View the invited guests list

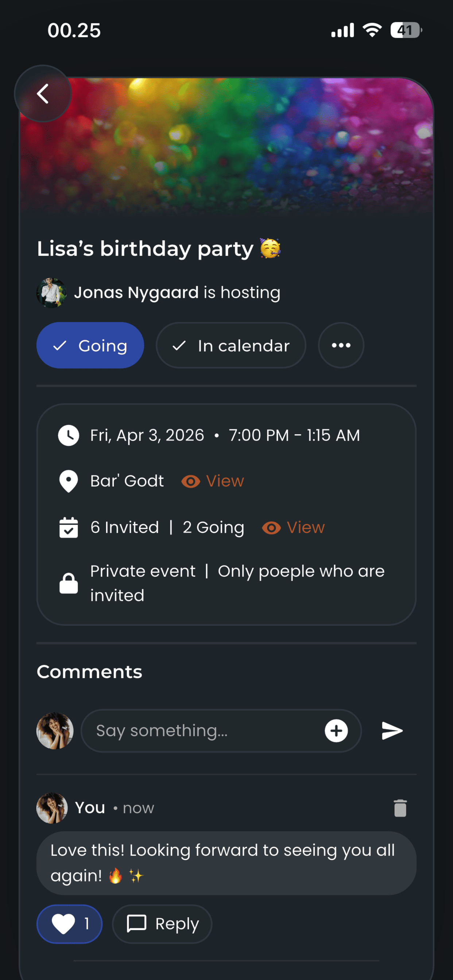tap(294, 528)
